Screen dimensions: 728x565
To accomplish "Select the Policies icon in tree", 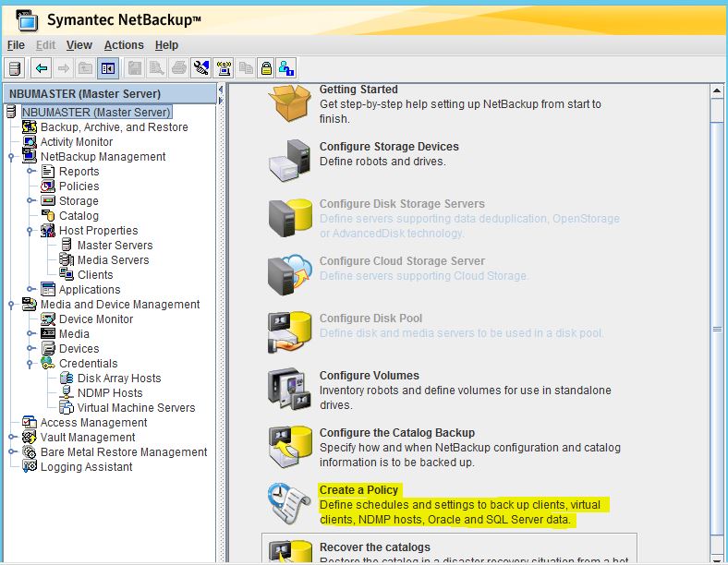I will pos(48,186).
